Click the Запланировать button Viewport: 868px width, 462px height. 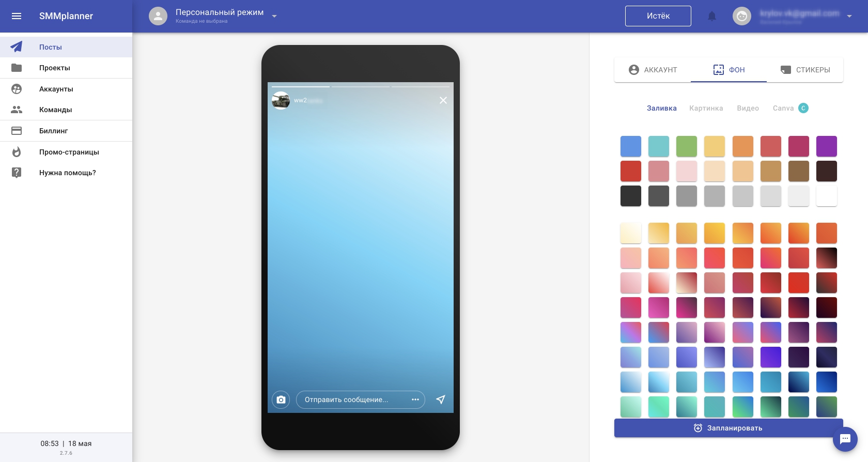click(x=729, y=428)
